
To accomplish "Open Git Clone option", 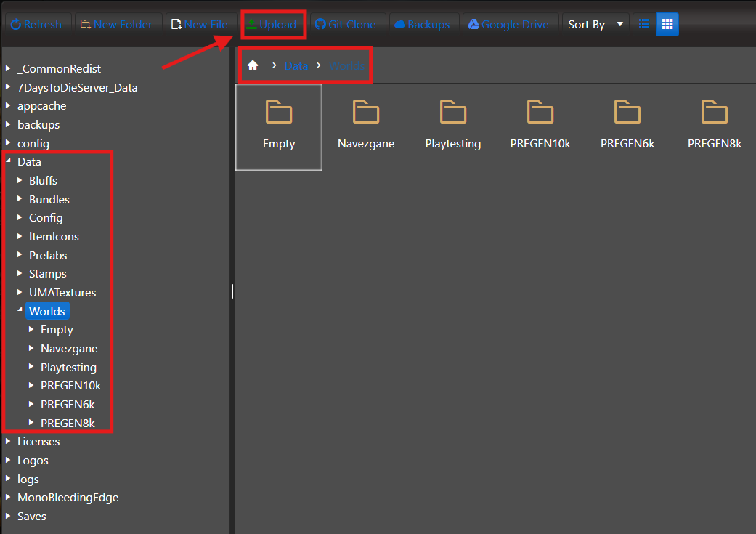I will click(345, 24).
